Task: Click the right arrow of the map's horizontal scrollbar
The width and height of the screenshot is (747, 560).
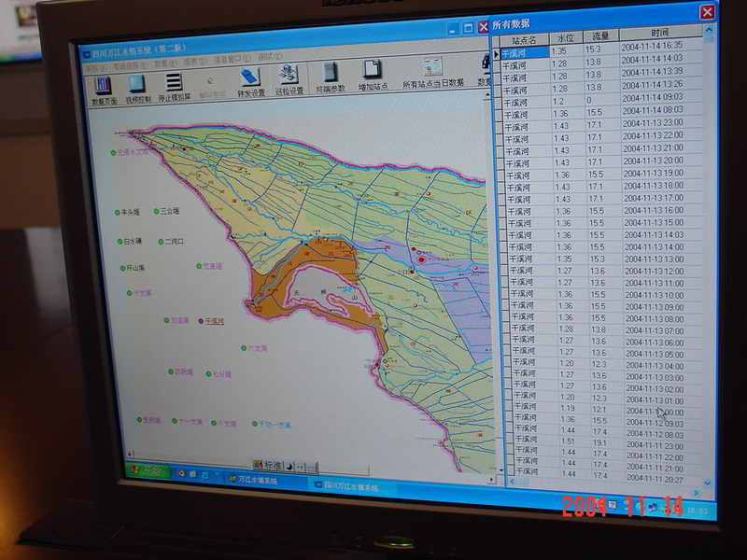Action: pos(492,480)
